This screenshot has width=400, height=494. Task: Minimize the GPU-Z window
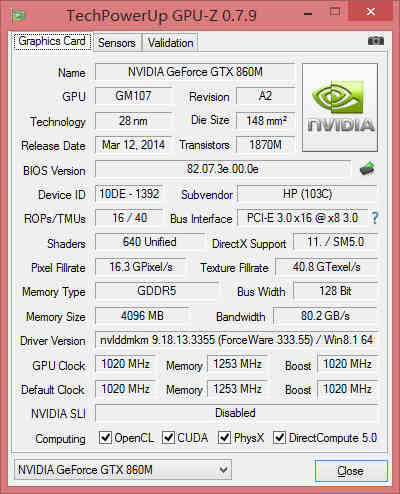click(308, 14)
